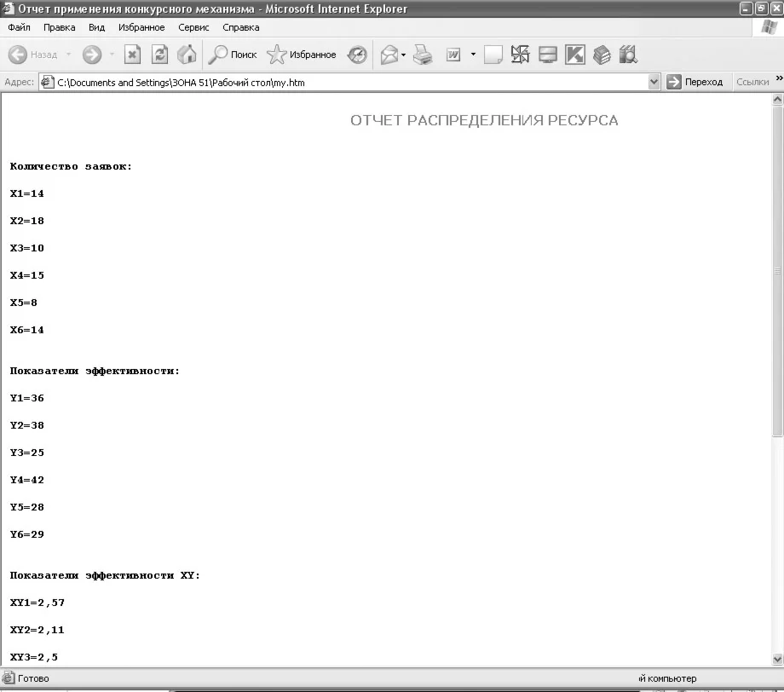Click the value Y2=38
Viewport: 784px width, 692px height.
tap(27, 425)
